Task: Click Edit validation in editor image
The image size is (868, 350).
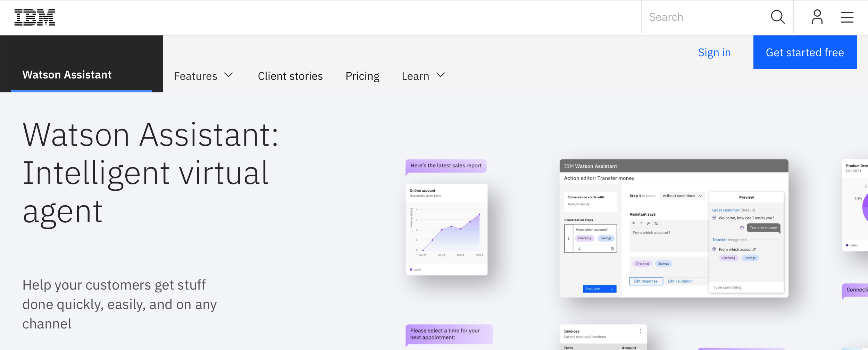Action: click(680, 281)
